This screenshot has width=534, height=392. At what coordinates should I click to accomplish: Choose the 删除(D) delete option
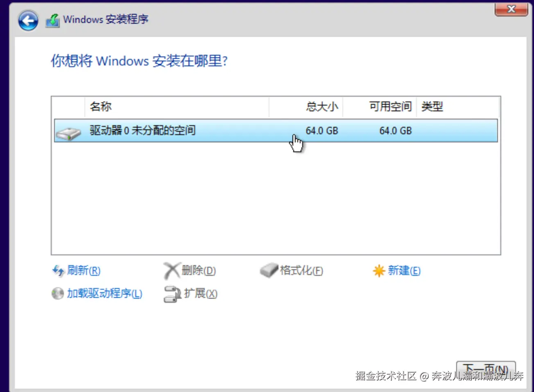click(x=199, y=270)
